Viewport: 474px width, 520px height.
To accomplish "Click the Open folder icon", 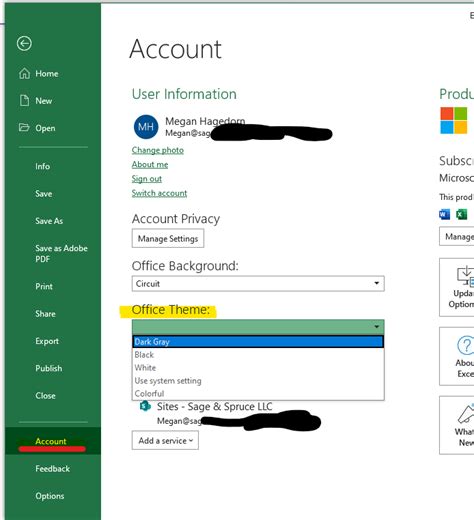I will point(24,127).
